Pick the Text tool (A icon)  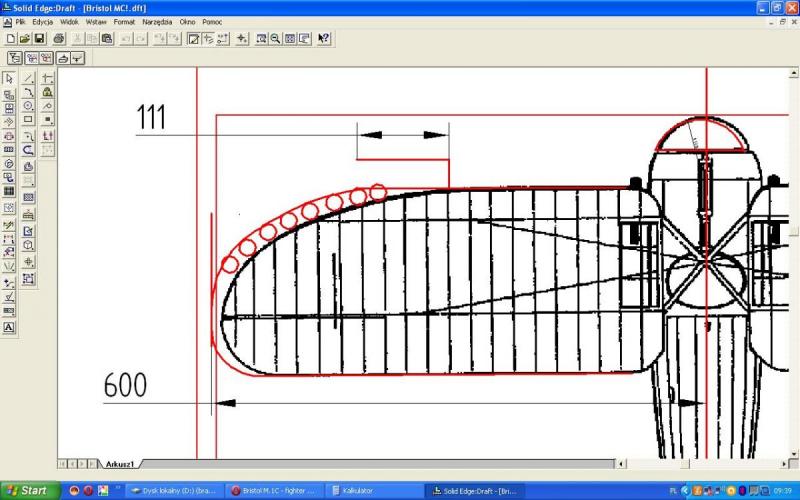(x=9, y=327)
